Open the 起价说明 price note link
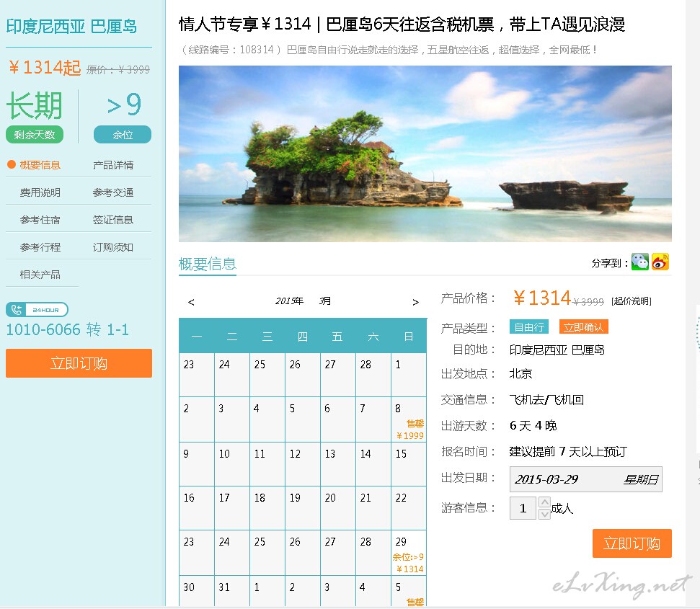This screenshot has height=609, width=700. pos(631,301)
